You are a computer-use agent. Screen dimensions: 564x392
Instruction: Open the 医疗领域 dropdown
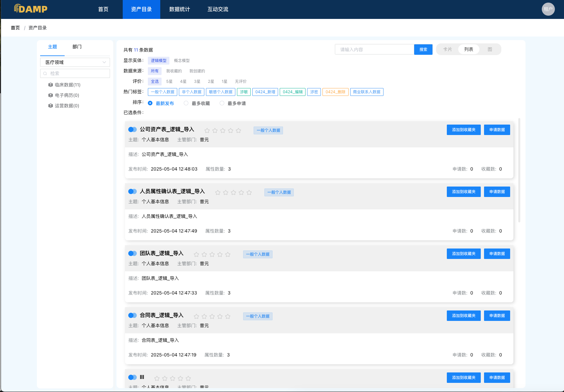pos(75,62)
